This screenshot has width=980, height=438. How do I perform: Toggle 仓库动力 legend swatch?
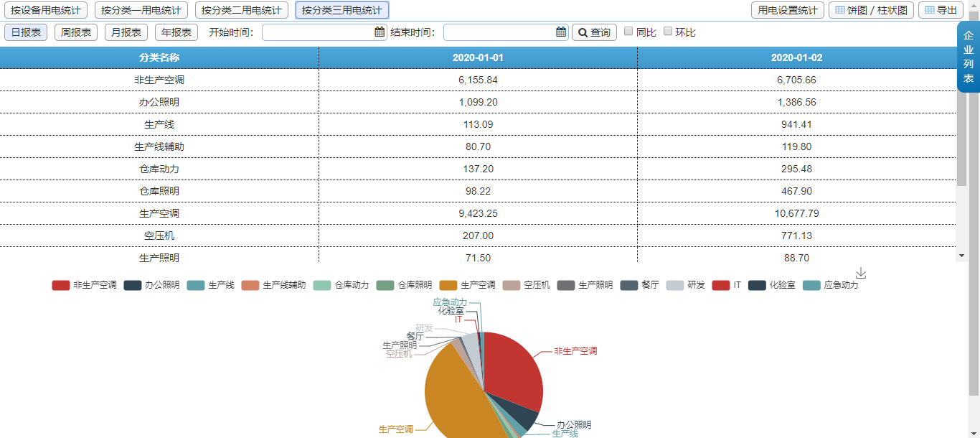point(322,285)
